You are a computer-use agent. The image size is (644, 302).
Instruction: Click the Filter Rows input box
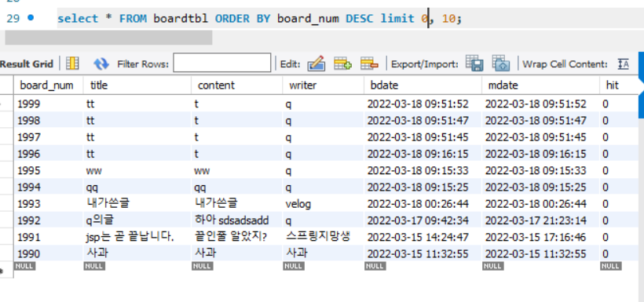(x=221, y=64)
